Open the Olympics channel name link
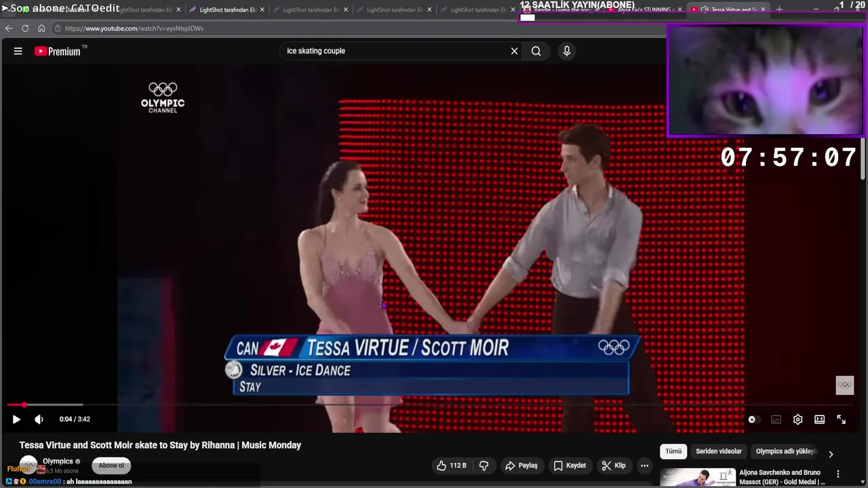 (58, 462)
